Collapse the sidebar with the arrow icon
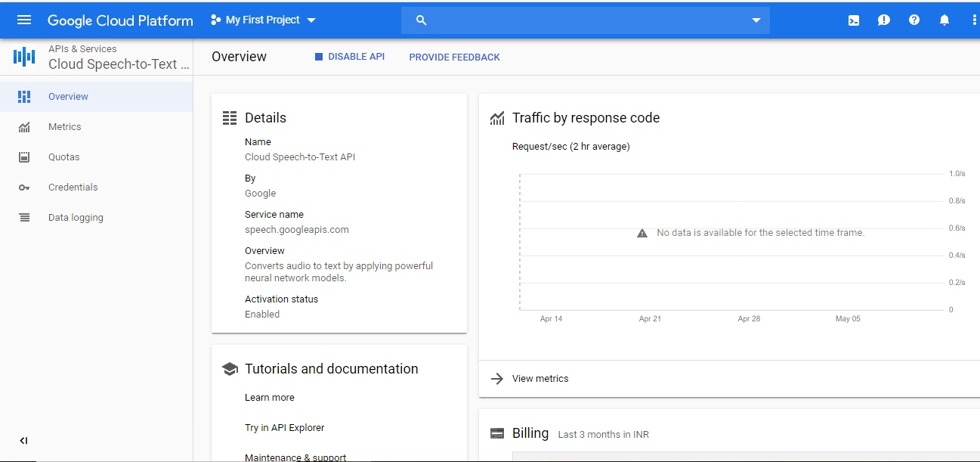This screenshot has width=980, height=462. tap(23, 441)
